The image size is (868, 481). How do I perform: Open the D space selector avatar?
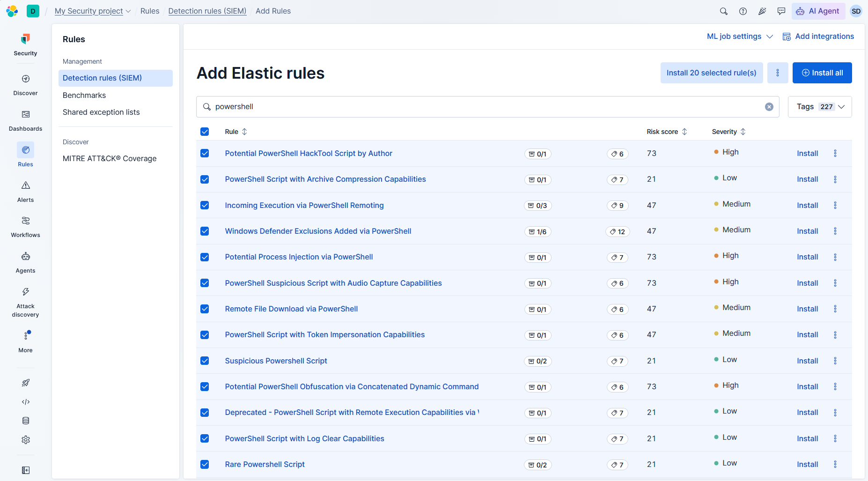click(x=33, y=11)
